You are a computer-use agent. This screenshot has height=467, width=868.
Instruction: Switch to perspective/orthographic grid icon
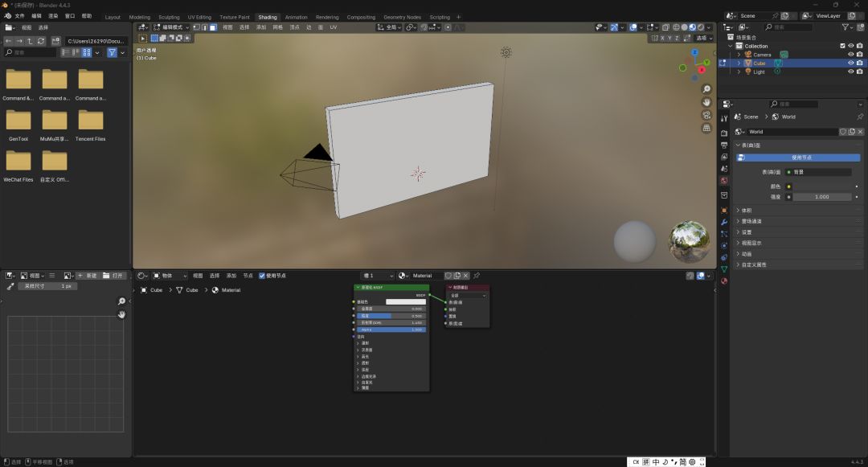(x=706, y=128)
